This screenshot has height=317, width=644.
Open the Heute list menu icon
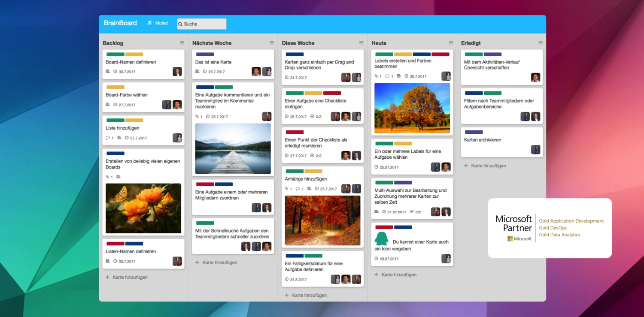coord(451,43)
